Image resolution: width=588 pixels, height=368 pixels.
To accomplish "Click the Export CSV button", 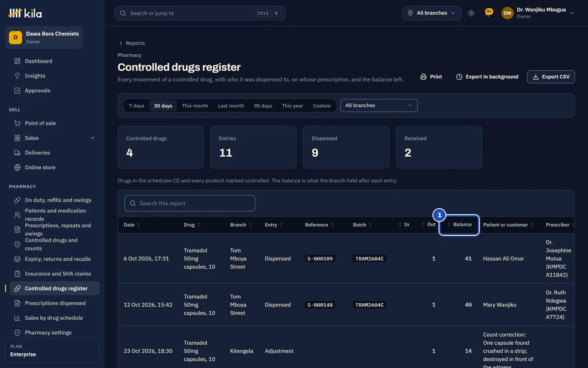I will click(551, 77).
